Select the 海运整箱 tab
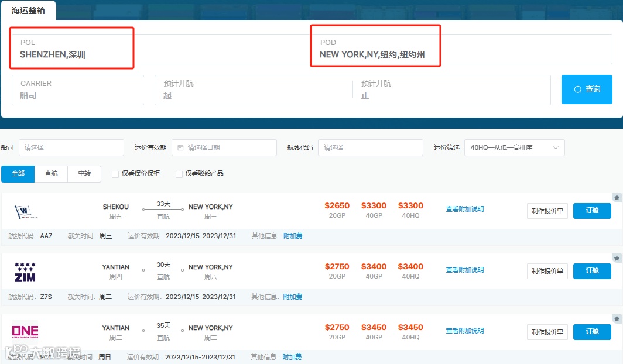 tap(29, 10)
